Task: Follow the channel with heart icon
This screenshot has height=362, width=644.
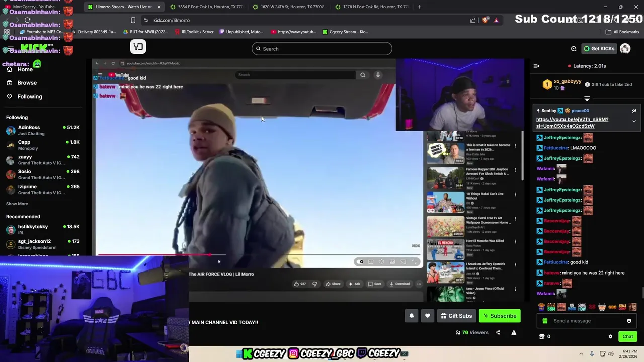Action: 427,316
